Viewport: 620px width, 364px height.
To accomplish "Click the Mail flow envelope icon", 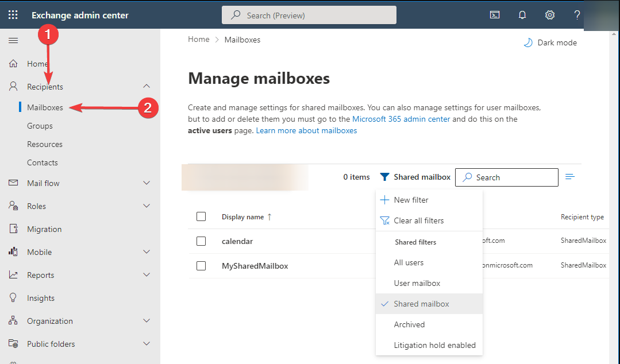I will [13, 183].
